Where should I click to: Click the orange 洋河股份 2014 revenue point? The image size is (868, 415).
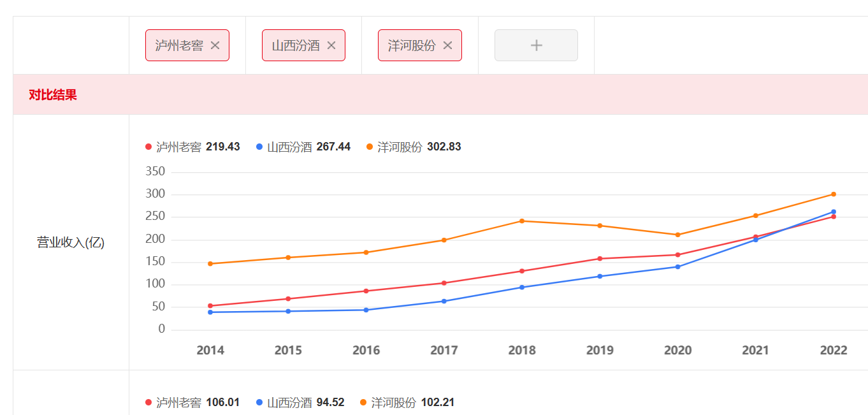pos(210,263)
